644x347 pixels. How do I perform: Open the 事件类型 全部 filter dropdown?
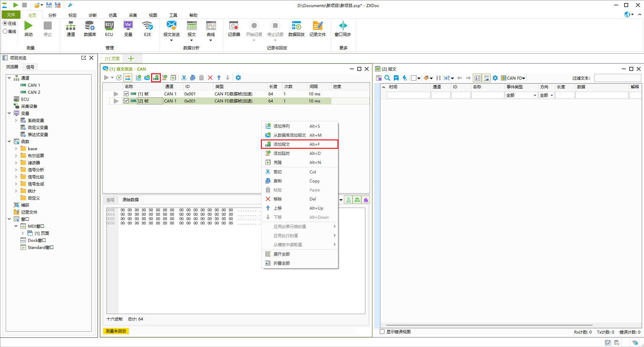[x=521, y=95]
